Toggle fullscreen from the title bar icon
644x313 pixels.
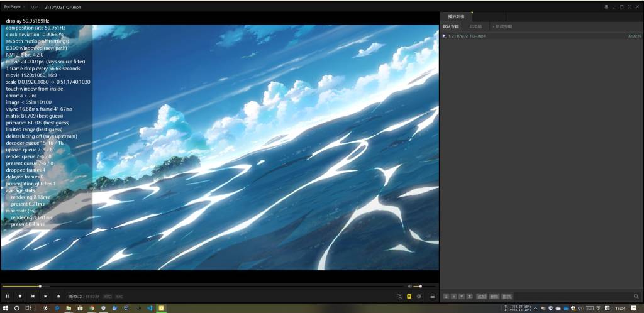tap(630, 7)
